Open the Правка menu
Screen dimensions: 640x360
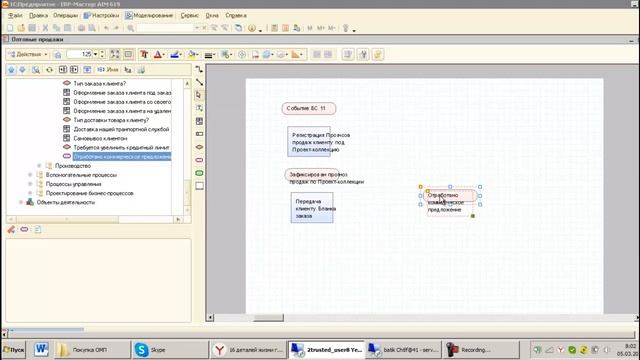38,16
